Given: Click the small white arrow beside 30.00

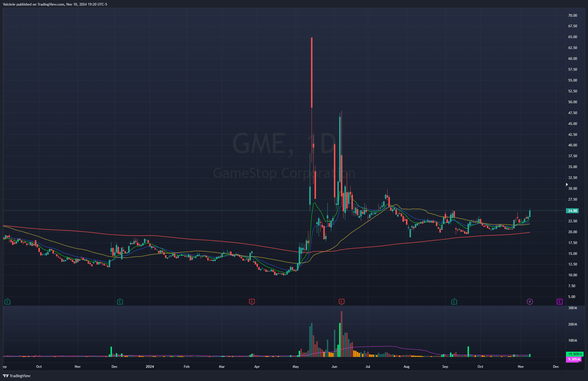Looking at the screenshot, I should coord(567,184).
